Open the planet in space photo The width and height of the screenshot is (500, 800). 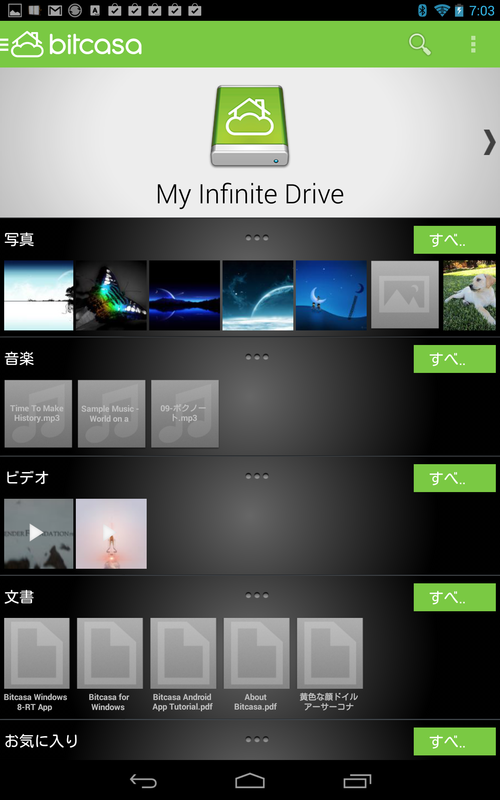click(258, 295)
